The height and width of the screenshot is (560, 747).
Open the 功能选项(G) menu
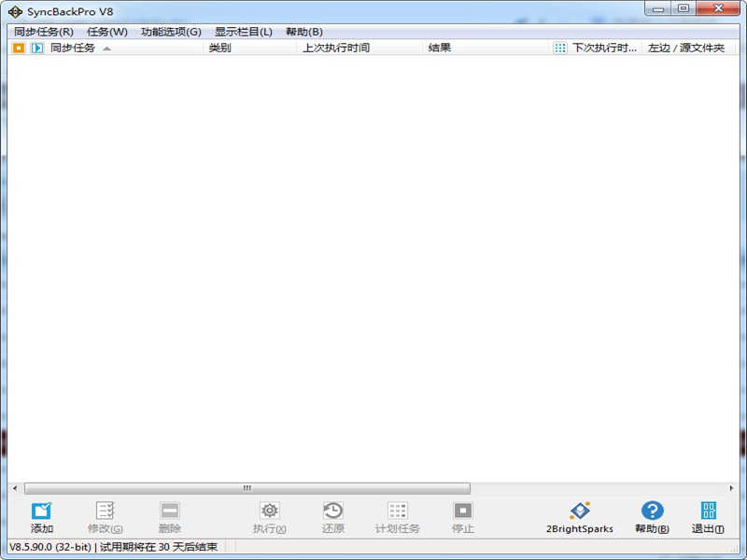pos(171,32)
